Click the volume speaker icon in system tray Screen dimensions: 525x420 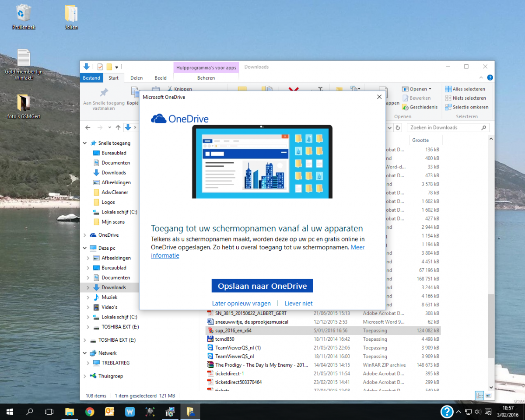477,412
